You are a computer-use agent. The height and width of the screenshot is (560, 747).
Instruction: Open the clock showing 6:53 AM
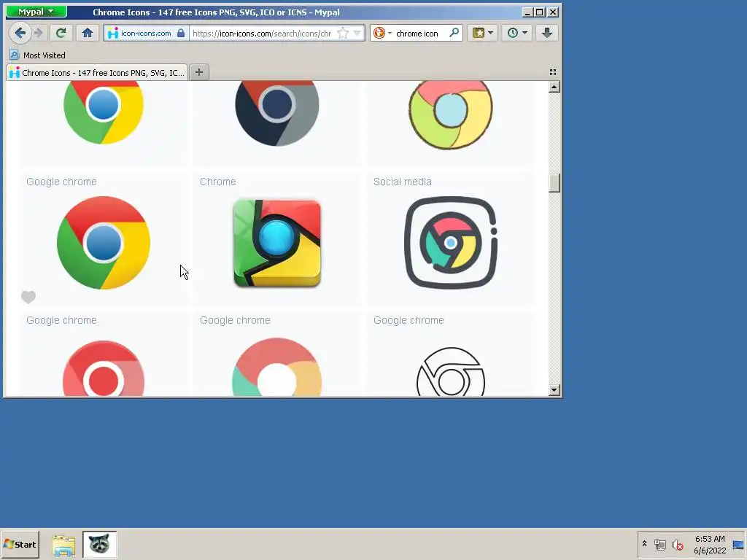(709, 544)
